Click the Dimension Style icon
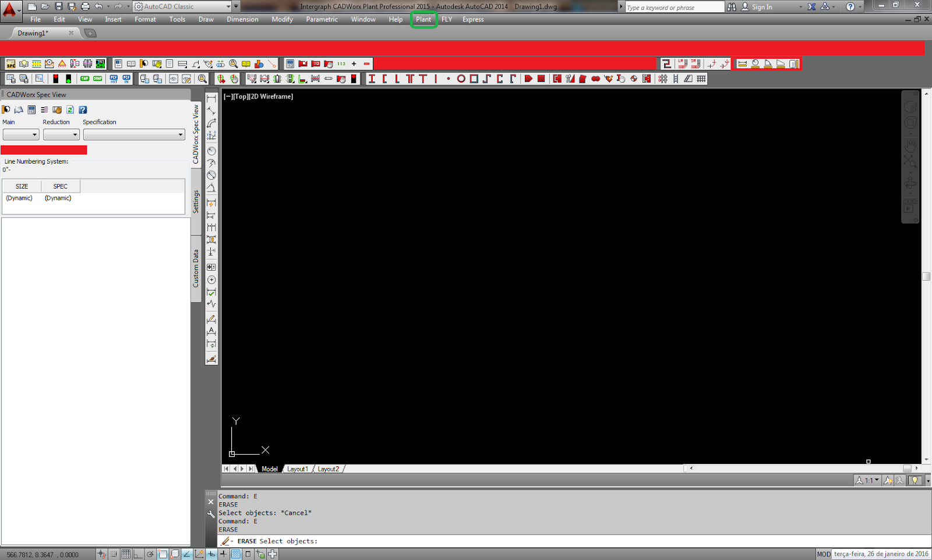Image resolution: width=932 pixels, height=560 pixels. coord(211,359)
